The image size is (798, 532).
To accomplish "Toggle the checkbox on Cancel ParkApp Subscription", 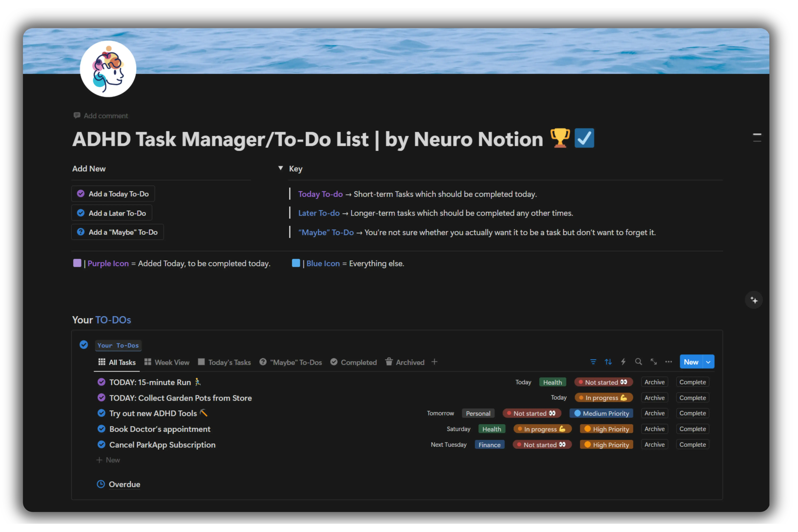I will pos(101,444).
